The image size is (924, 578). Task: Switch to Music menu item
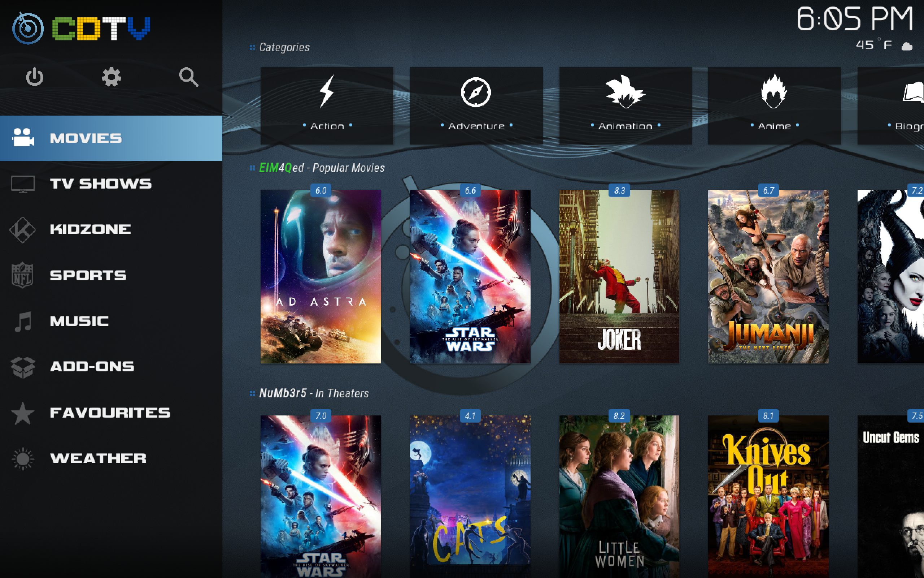[79, 321]
